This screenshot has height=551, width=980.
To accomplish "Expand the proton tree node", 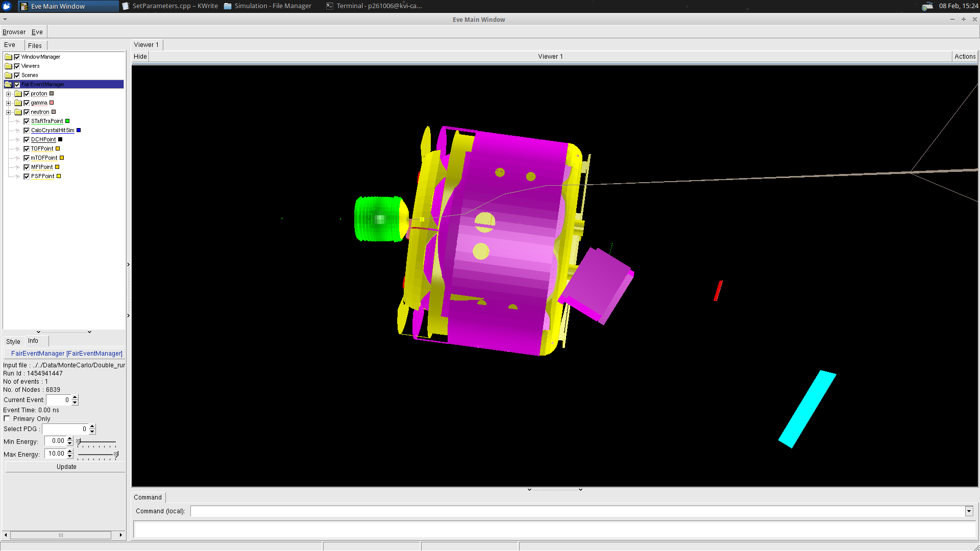I will (8, 94).
